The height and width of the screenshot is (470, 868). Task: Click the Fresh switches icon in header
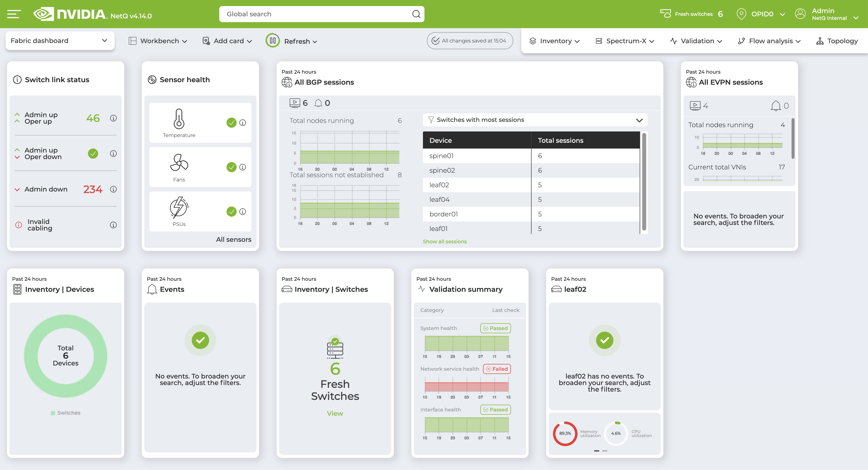pyautogui.click(x=666, y=14)
